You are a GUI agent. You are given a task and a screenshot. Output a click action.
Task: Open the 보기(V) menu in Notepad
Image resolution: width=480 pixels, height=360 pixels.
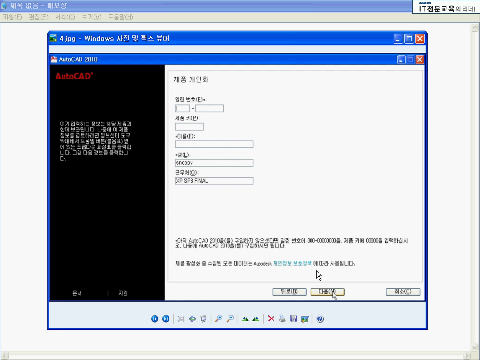click(x=92, y=17)
